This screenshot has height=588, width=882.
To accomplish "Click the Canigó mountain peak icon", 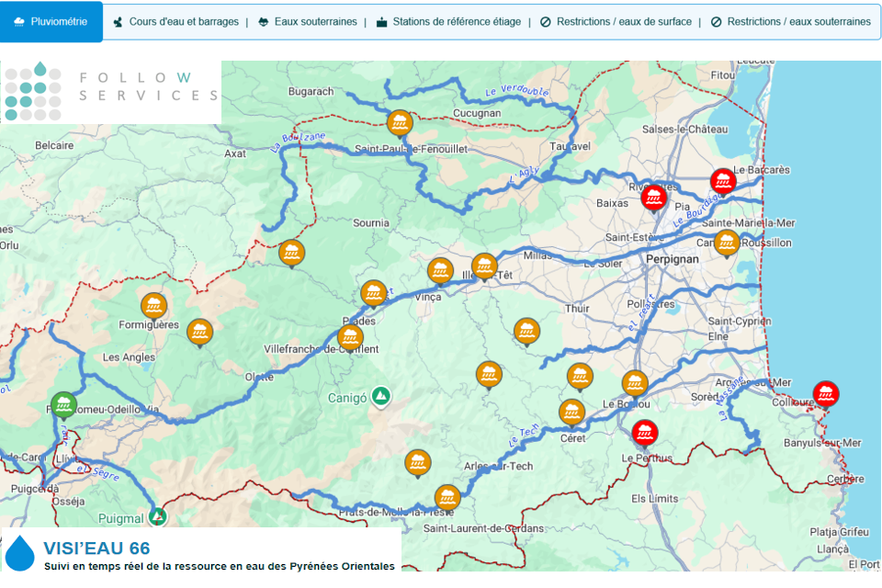I will coord(380,396).
